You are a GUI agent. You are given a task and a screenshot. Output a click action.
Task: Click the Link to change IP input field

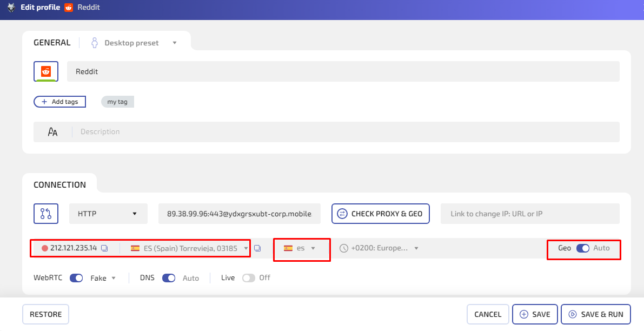coord(530,213)
